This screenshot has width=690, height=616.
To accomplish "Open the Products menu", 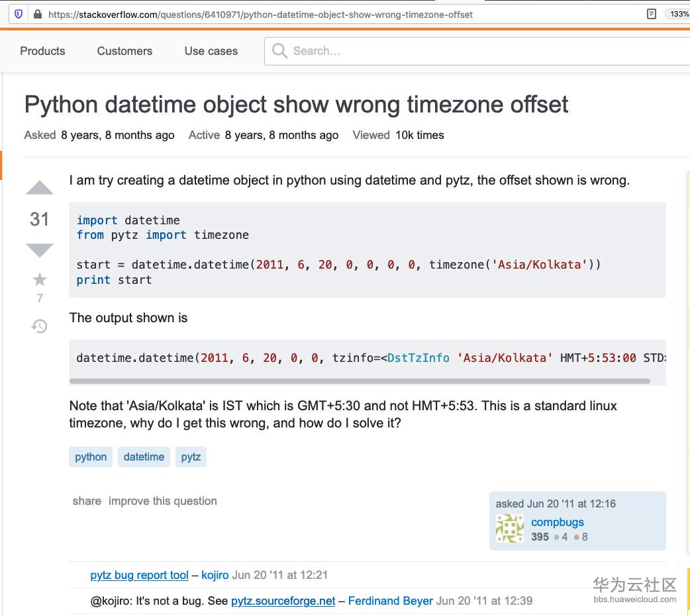I will 42,51.
